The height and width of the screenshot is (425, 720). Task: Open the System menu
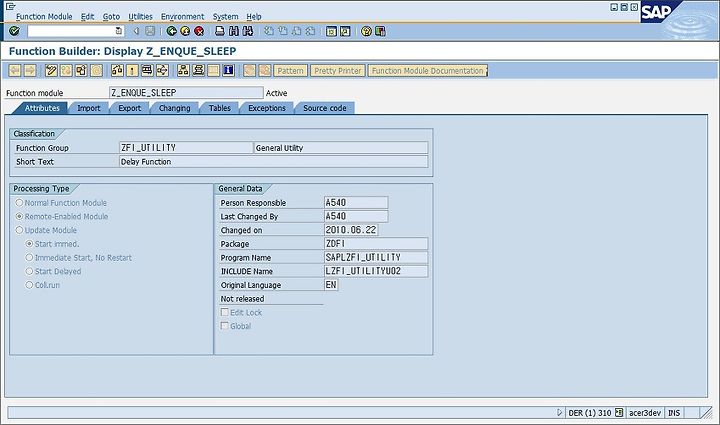225,17
